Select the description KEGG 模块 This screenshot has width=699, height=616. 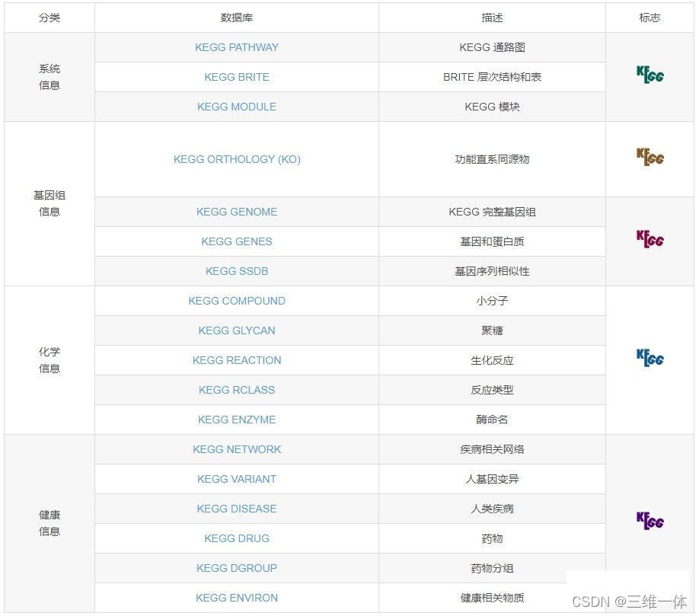point(492,107)
